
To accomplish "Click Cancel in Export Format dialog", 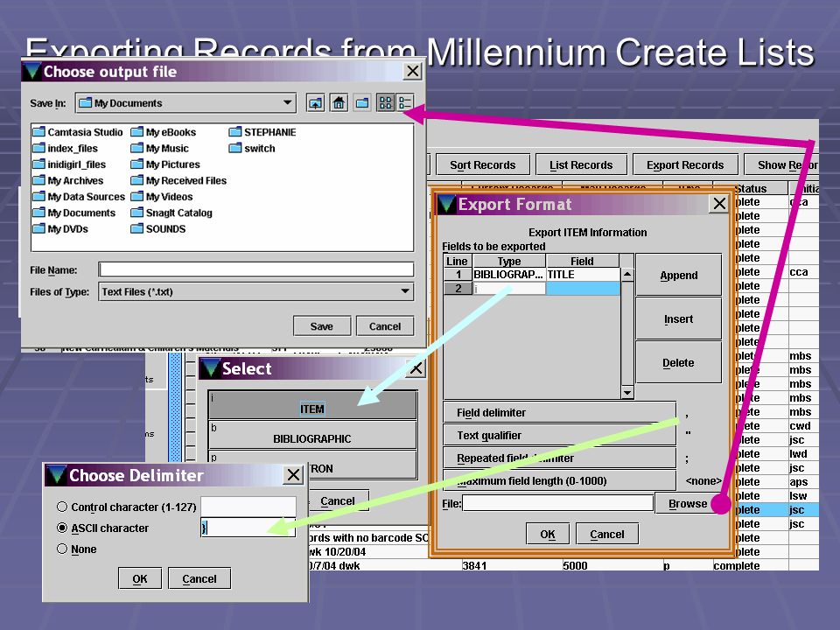I will (607, 534).
